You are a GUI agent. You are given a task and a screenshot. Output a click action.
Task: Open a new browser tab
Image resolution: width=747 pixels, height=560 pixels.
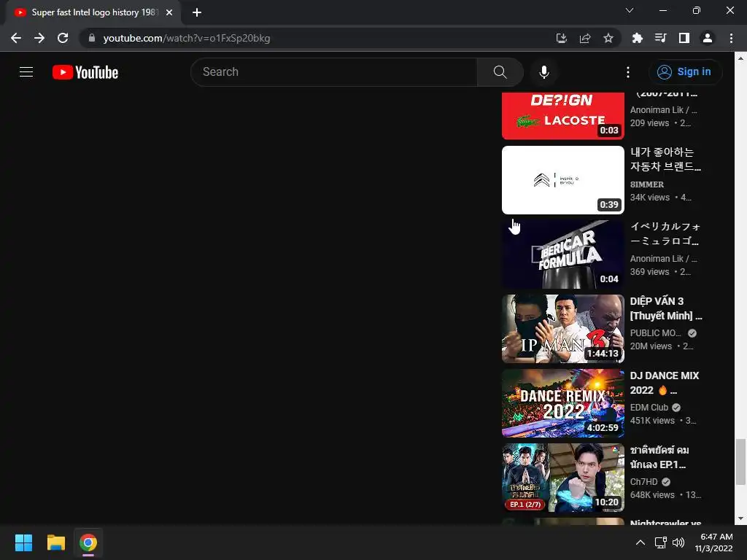click(197, 12)
